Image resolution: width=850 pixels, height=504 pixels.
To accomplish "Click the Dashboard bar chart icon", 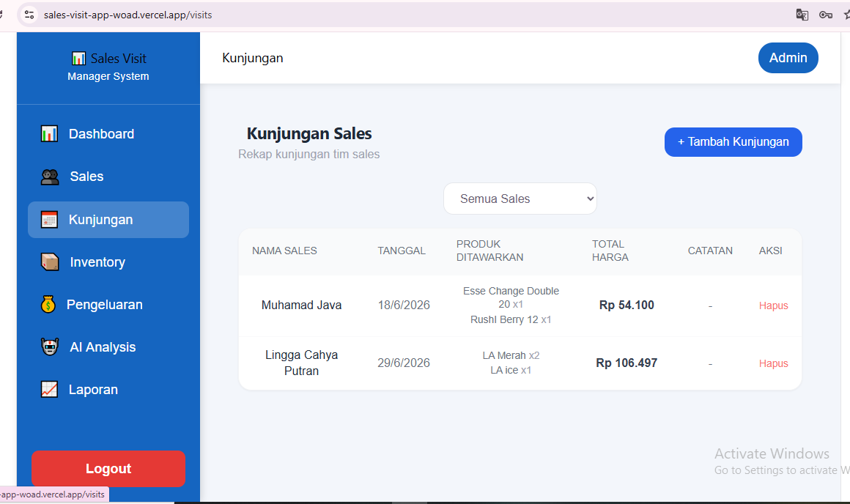I will 49,134.
